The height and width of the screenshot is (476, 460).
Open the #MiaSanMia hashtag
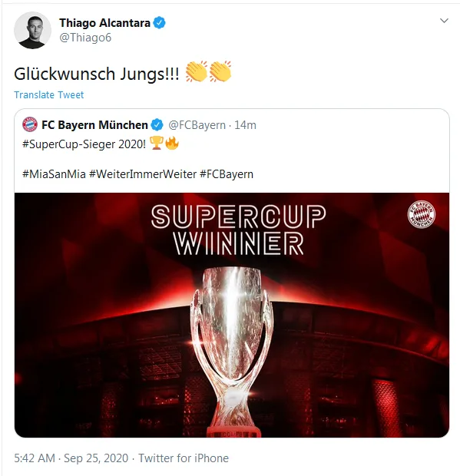pyautogui.click(x=54, y=174)
